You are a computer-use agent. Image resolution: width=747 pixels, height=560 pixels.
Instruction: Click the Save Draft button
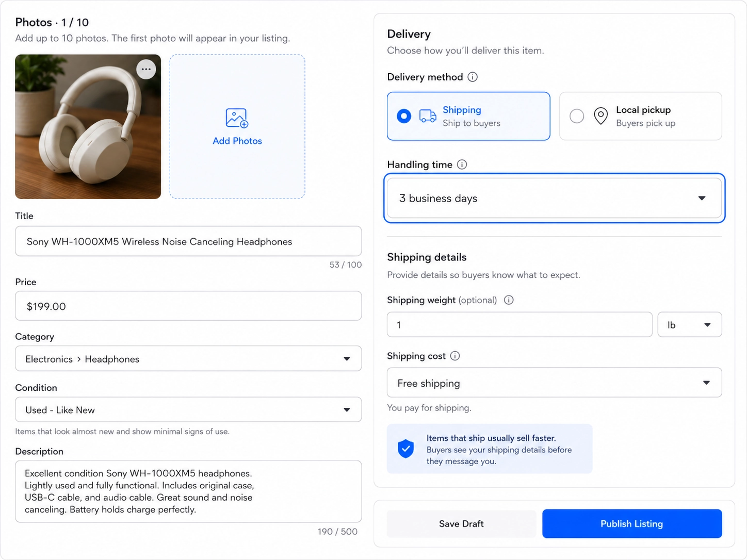pyautogui.click(x=461, y=524)
